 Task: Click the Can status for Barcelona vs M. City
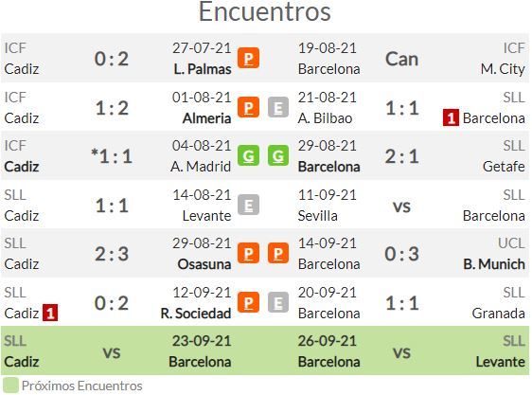tap(401, 59)
